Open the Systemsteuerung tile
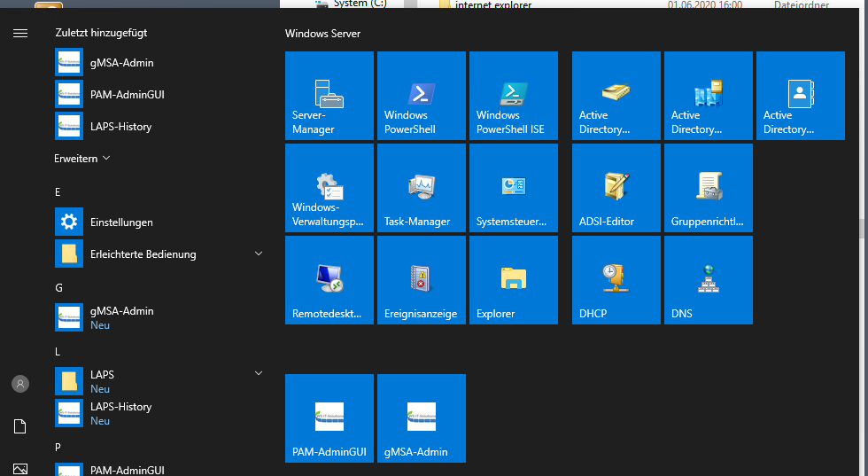 click(513, 188)
